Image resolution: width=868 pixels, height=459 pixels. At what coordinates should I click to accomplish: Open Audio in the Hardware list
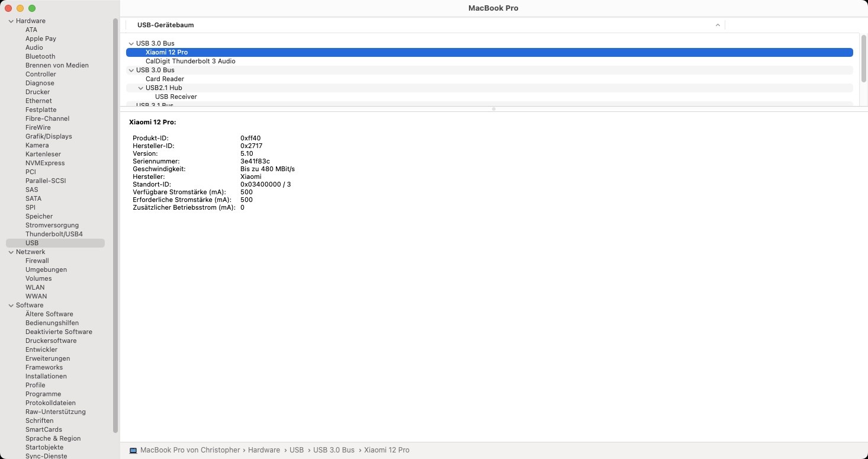click(34, 47)
